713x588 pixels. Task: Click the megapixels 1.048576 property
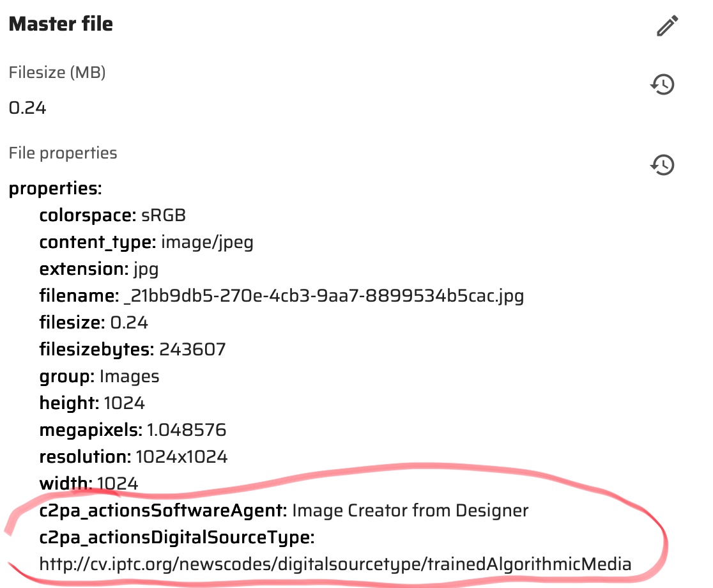point(132,430)
